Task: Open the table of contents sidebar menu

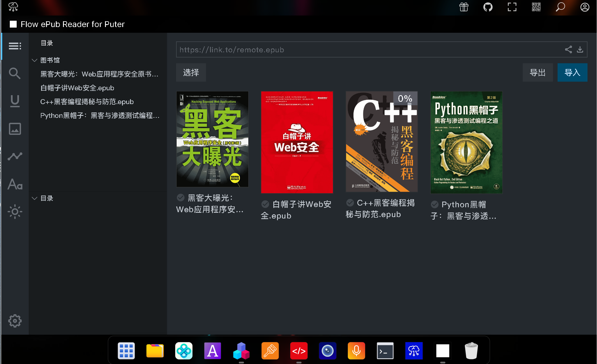Action: (x=15, y=46)
